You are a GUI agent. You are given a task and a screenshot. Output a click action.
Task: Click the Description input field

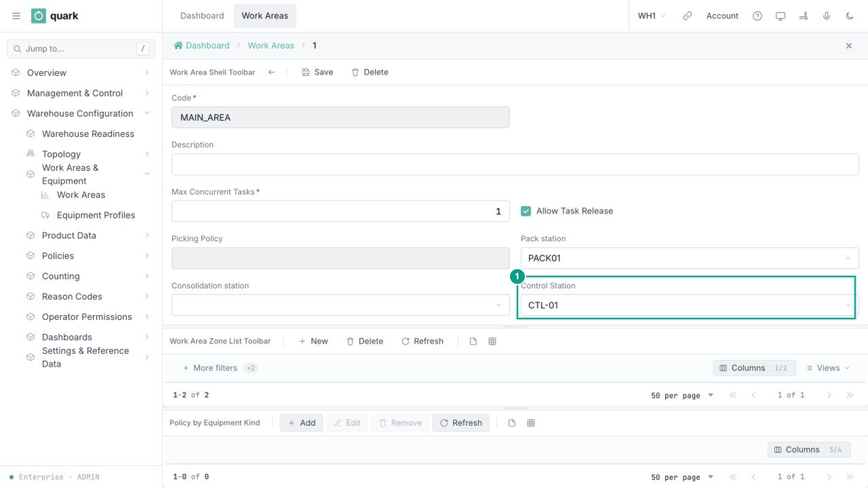coord(515,164)
